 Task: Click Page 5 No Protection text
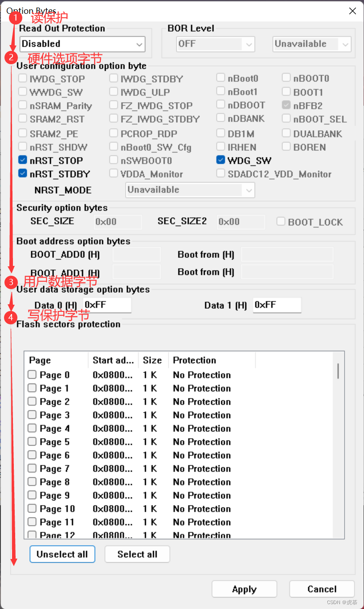click(202, 442)
